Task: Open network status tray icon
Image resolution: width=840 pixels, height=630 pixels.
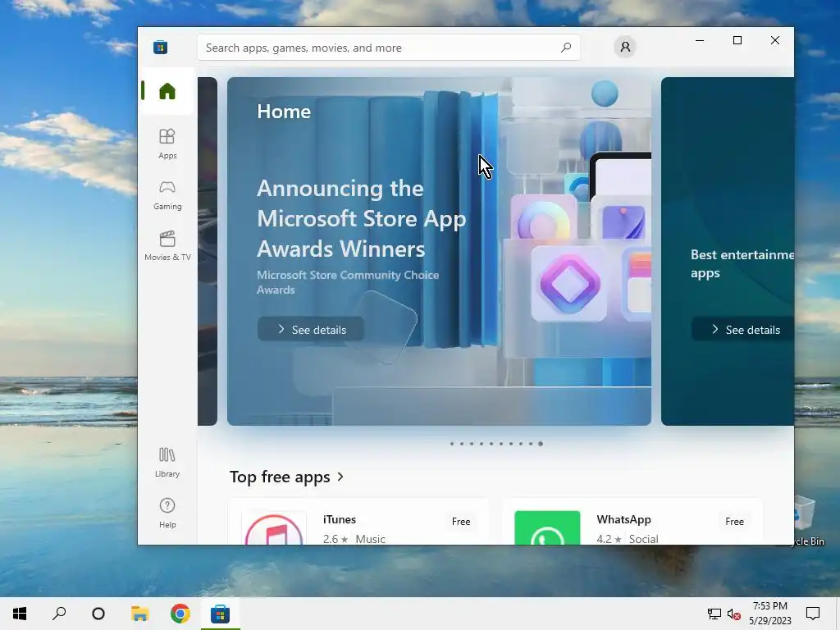Action: (714, 614)
